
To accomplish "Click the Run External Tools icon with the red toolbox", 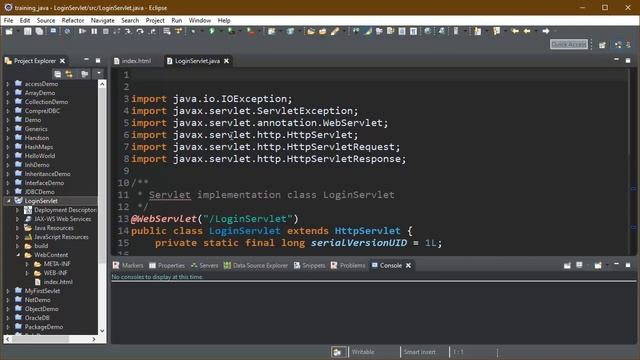I will click(x=250, y=31).
